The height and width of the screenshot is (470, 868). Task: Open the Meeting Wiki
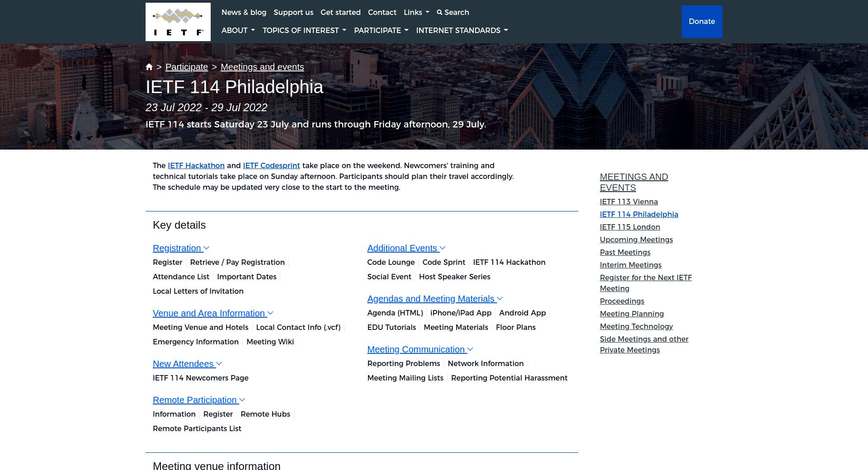tap(270, 342)
